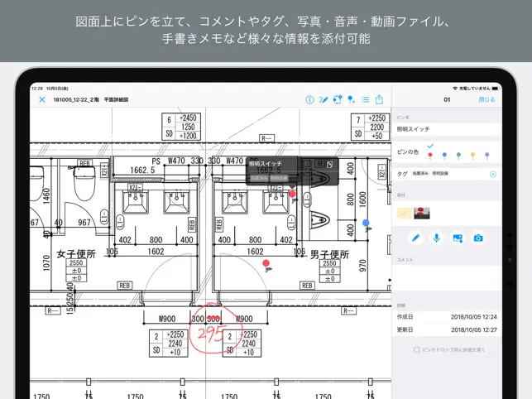Select the blue pin on the drawing
Screen dimensions: 532x399
point(366,224)
